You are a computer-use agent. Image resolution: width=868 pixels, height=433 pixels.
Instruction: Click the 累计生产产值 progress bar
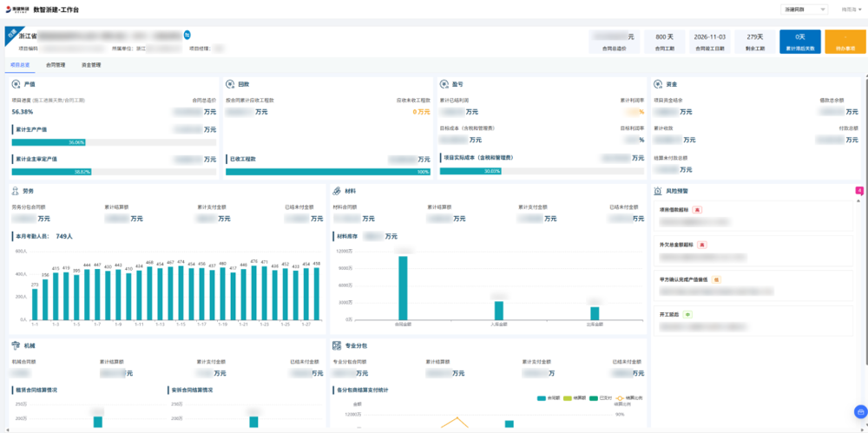(114, 142)
